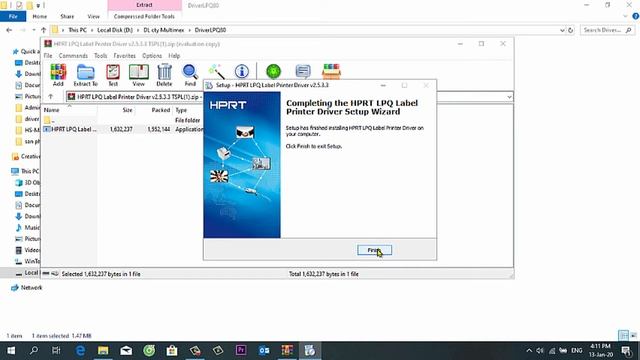Refresh Explorer folder view

tap(571, 30)
